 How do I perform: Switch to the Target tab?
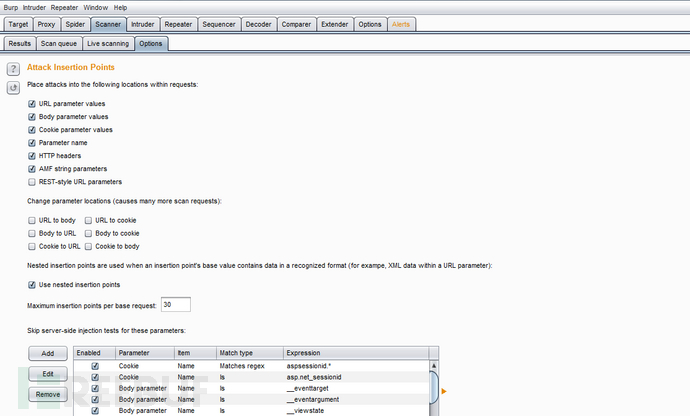tap(18, 24)
